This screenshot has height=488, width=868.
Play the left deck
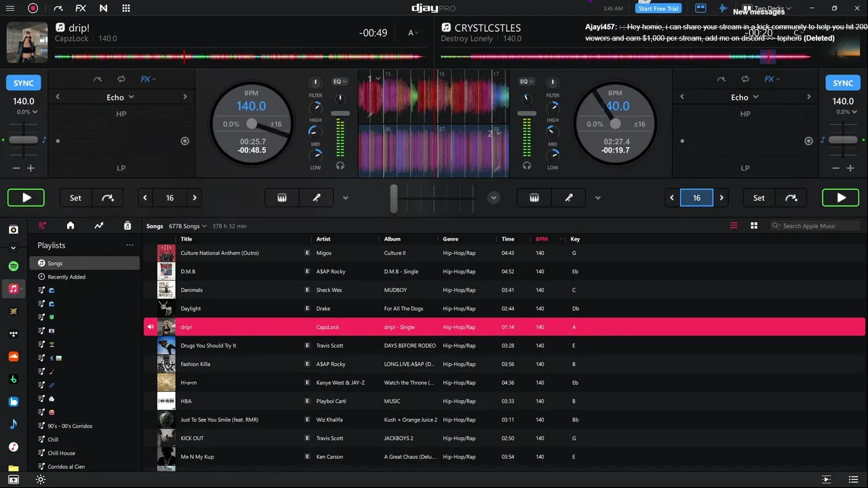(26, 198)
